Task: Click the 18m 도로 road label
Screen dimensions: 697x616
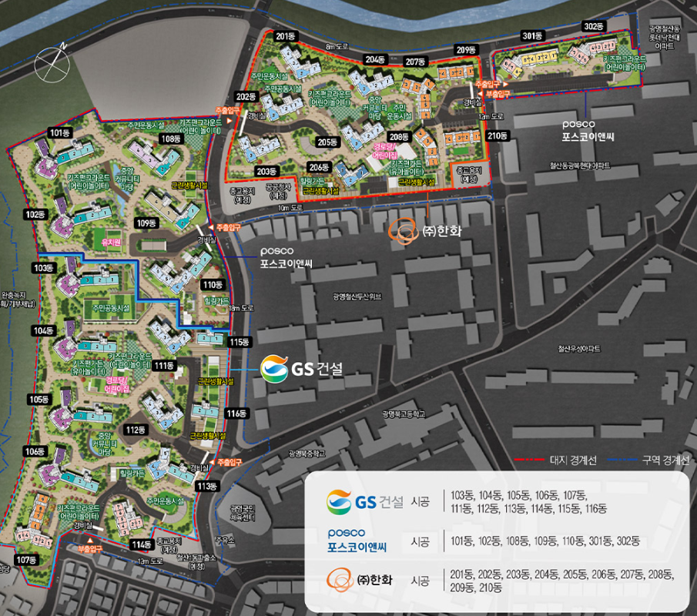Action: click(x=241, y=308)
